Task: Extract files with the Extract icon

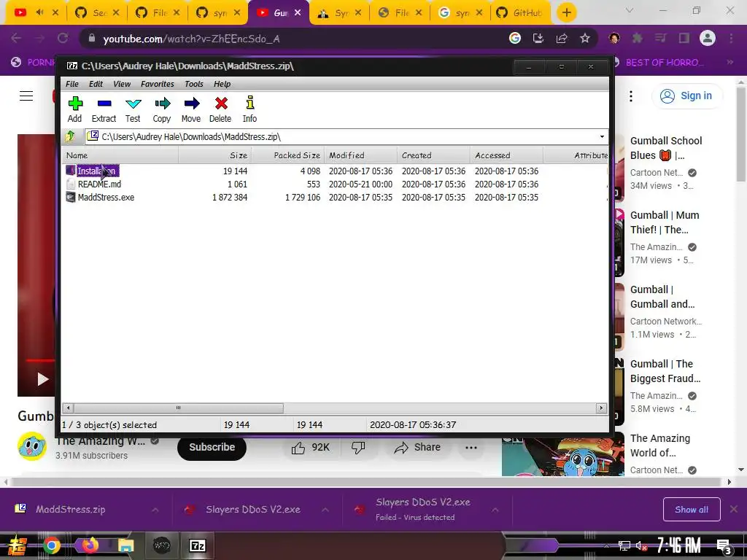Action: point(104,109)
